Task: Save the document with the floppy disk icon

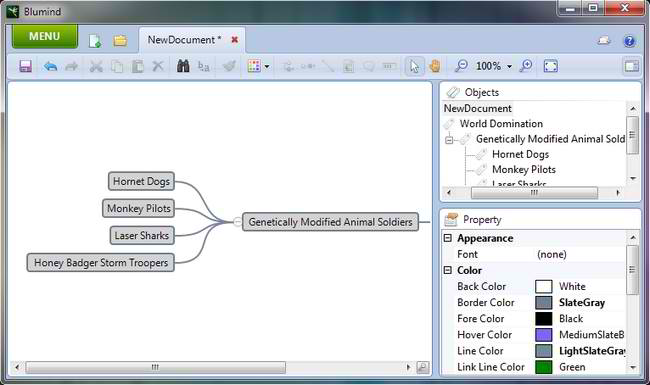Action: [x=25, y=66]
